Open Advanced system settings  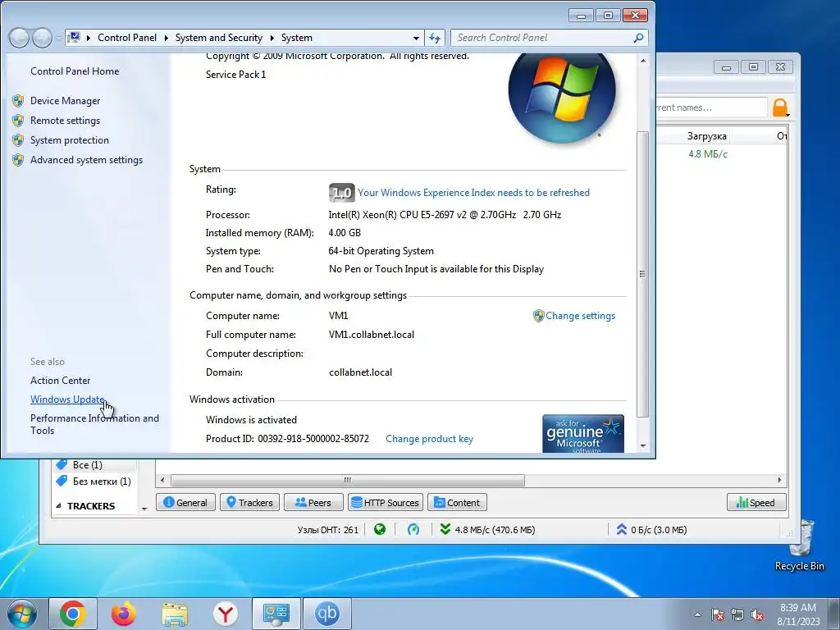[86, 160]
